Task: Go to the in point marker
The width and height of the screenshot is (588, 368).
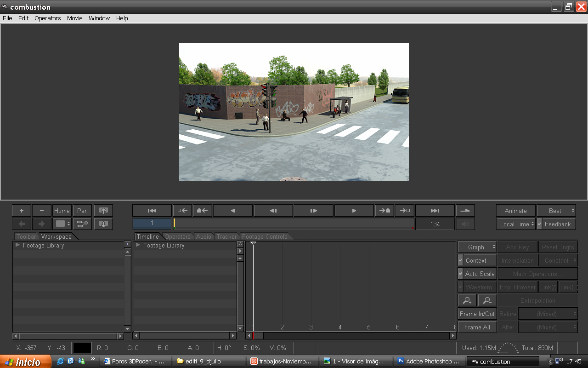Action: [203, 211]
